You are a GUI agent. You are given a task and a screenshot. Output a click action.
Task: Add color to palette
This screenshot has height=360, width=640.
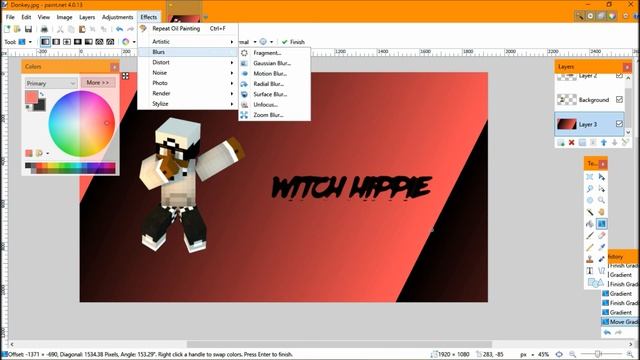29,153
